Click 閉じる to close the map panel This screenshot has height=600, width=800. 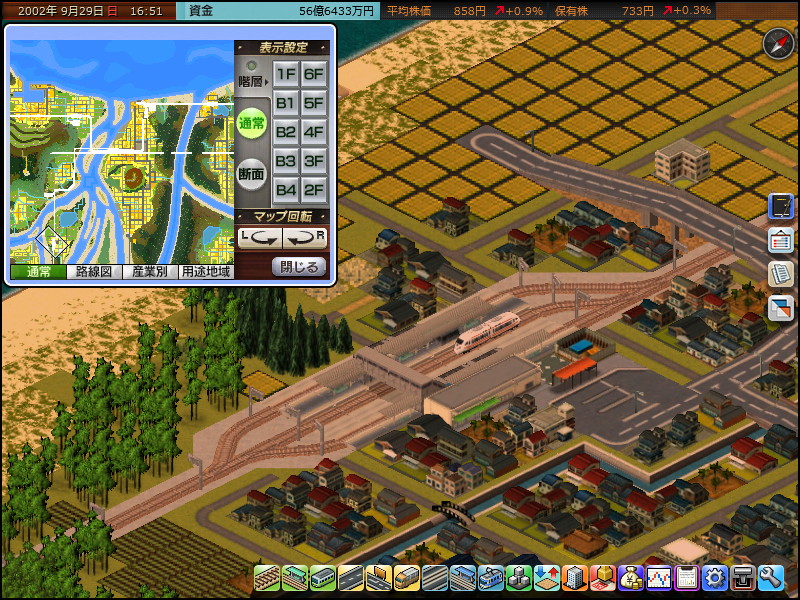point(299,267)
